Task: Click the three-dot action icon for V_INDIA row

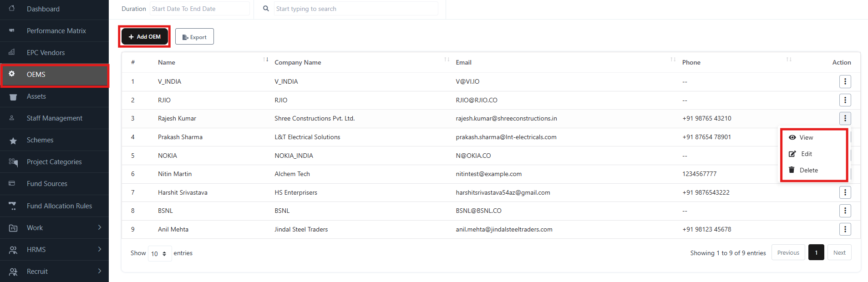Action: (x=845, y=81)
